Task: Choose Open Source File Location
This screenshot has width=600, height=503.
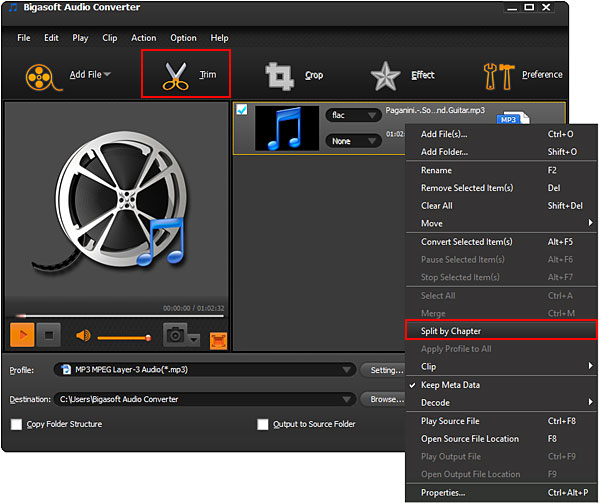Action: (502, 439)
